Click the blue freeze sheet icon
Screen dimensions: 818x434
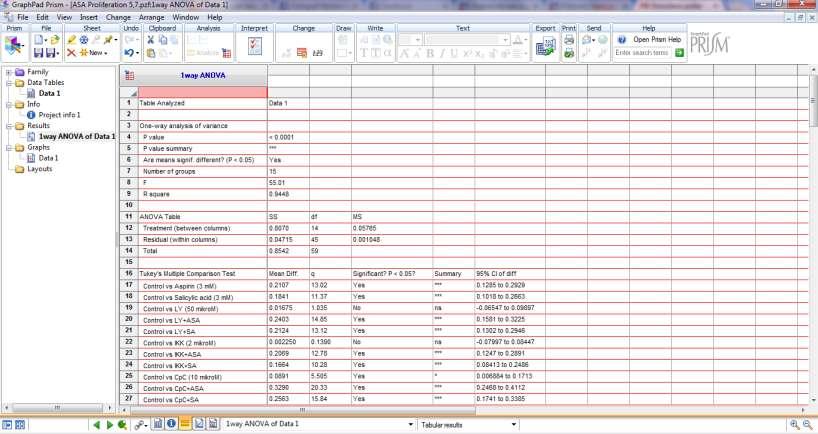pyautogui.click(x=84, y=40)
